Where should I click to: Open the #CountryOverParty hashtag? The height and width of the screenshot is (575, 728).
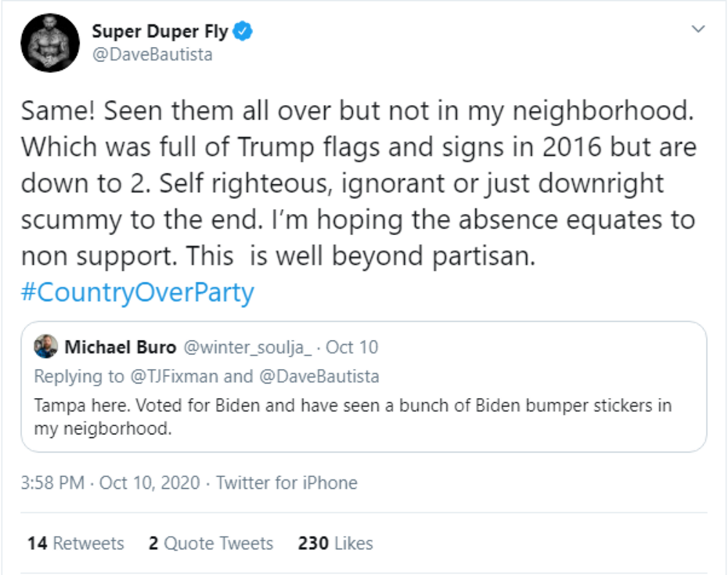click(138, 293)
